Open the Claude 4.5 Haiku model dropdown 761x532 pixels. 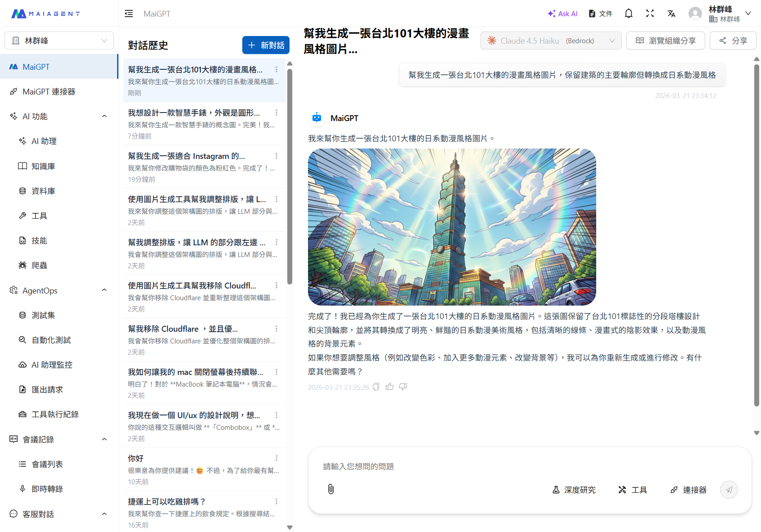pyautogui.click(x=550, y=41)
